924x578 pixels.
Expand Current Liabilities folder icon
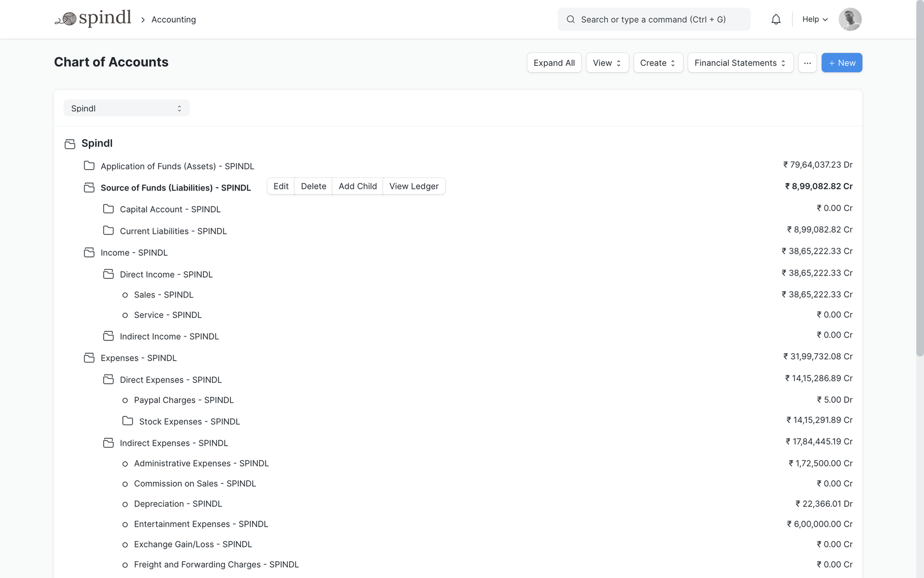(x=109, y=230)
